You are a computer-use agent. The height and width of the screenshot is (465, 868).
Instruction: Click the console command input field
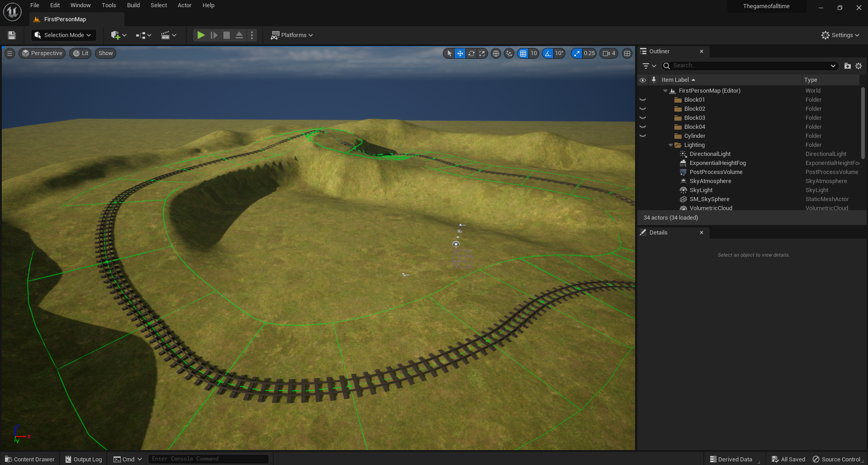(208, 459)
